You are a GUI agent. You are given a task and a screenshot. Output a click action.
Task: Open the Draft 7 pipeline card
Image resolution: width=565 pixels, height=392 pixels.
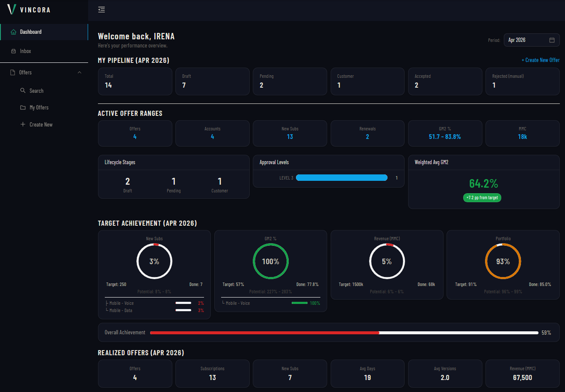(213, 81)
